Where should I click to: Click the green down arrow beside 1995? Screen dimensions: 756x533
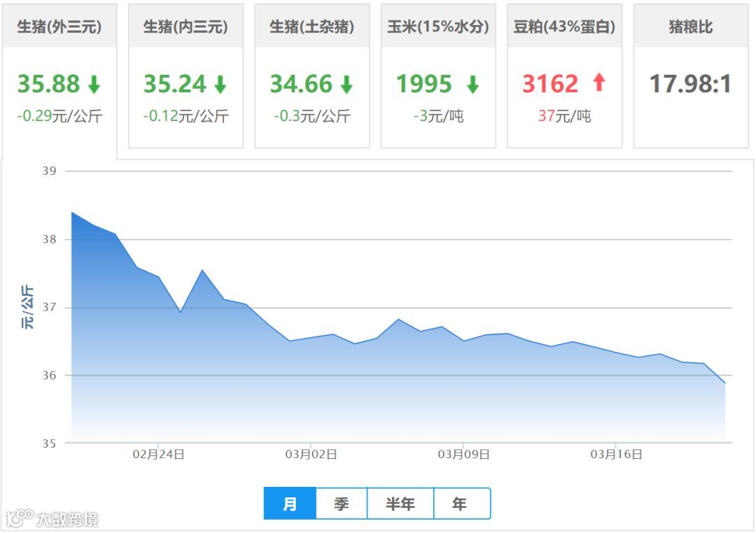pyautogui.click(x=473, y=85)
